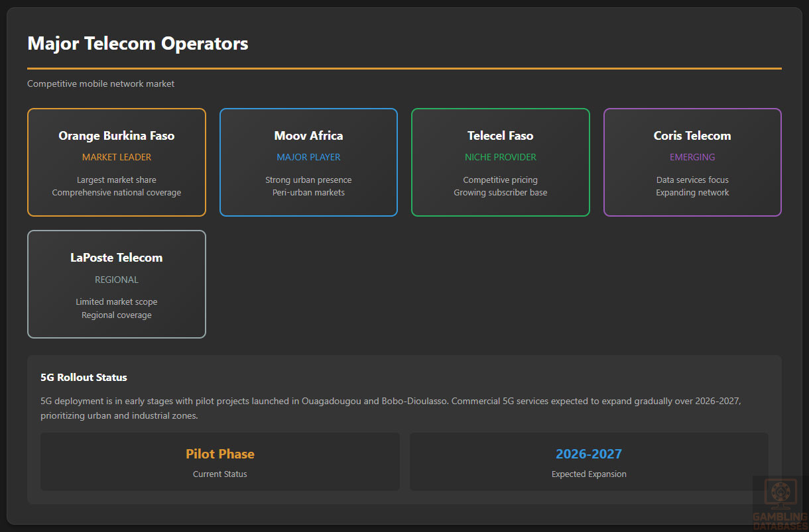Click the LaPoste Telecom card heading
The width and height of the screenshot is (809, 532).
(x=117, y=258)
